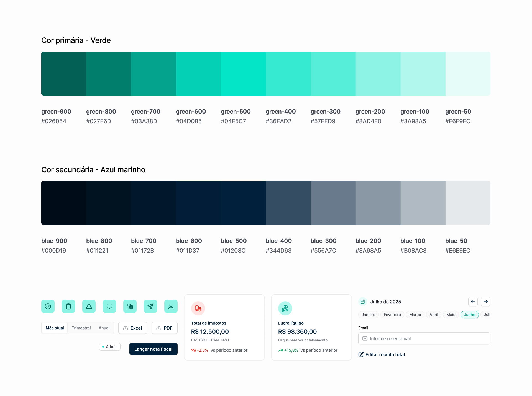Viewport: 532px width, 396px height.
Task: Click the coins stack icon tile
Action: tap(130, 306)
